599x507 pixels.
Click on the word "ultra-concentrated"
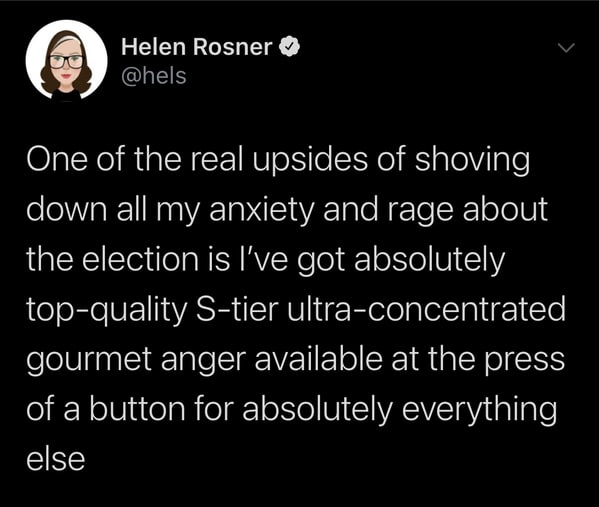426,309
